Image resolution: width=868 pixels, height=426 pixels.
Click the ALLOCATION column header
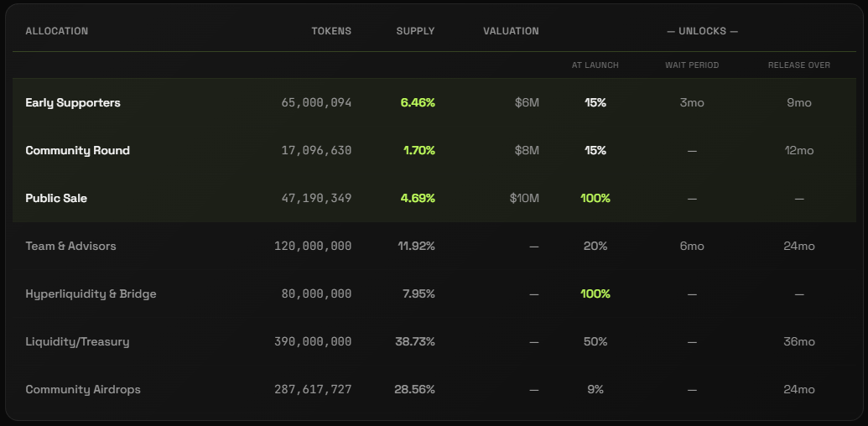coord(56,32)
